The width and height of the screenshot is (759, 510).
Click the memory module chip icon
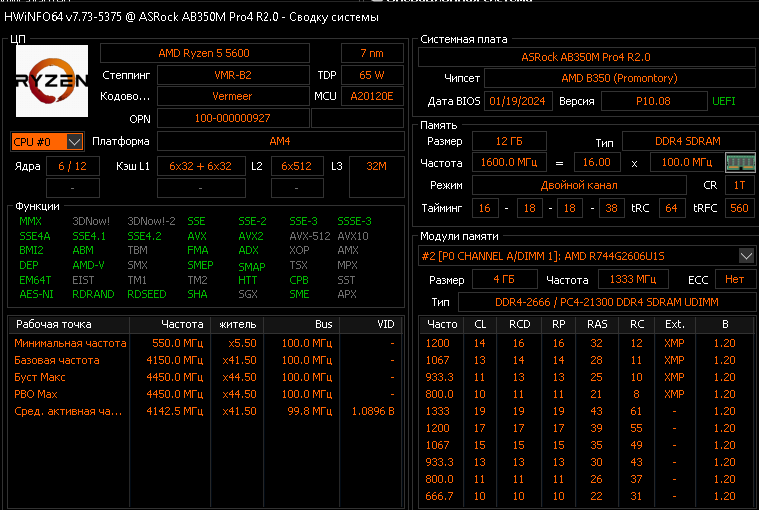tap(740, 163)
